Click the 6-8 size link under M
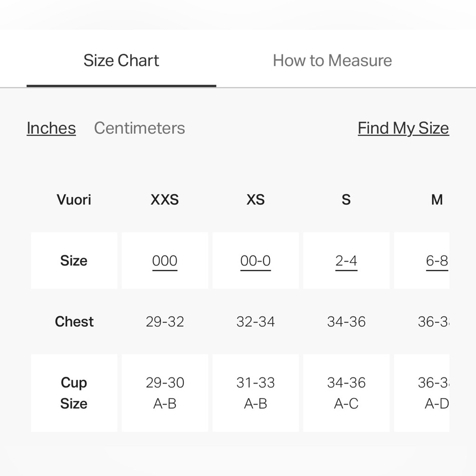This screenshot has width=476, height=476. pos(437,261)
